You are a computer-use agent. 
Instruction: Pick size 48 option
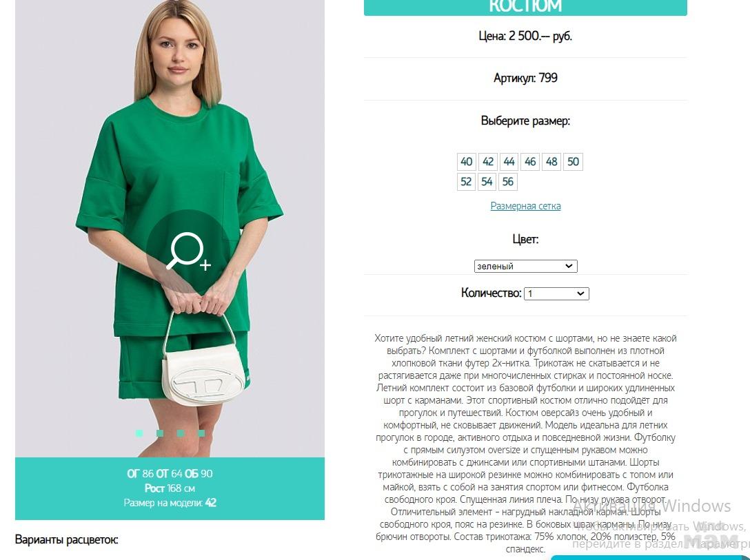551,161
